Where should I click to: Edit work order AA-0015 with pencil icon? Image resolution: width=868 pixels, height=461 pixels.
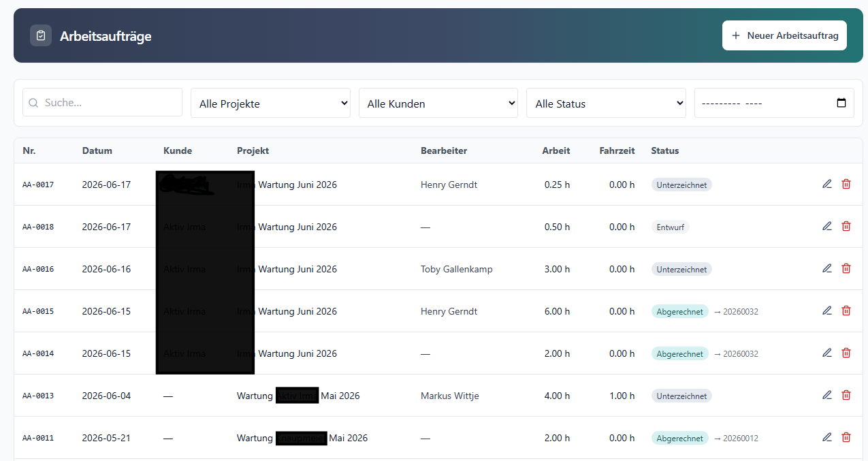827,311
